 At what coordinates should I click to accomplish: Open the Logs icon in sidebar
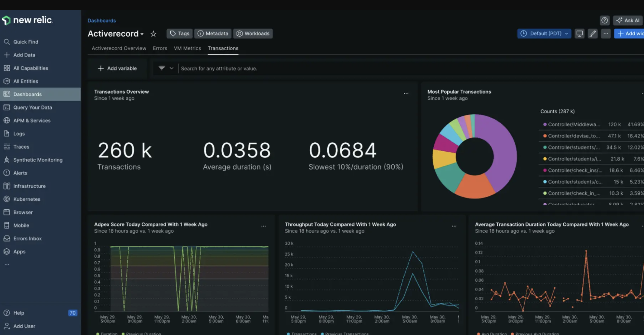pos(7,133)
